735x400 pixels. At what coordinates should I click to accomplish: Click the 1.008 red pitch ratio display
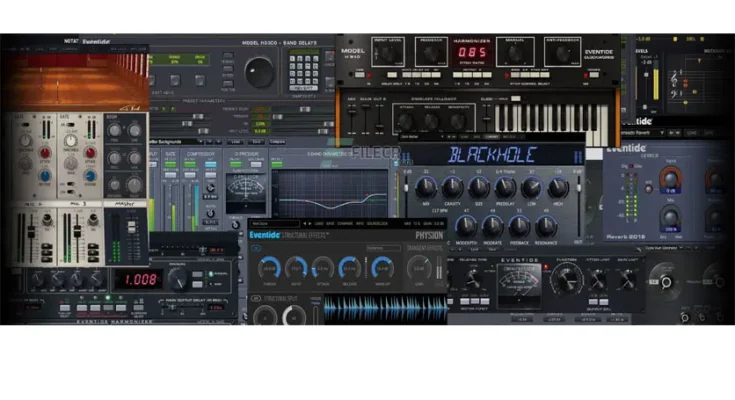coord(139,279)
